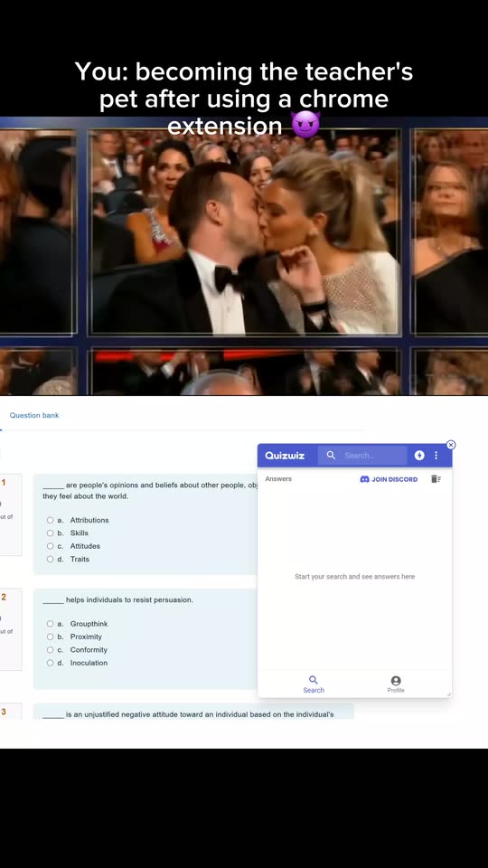
Task: Open the Profile tab icon
Action: pos(396,681)
